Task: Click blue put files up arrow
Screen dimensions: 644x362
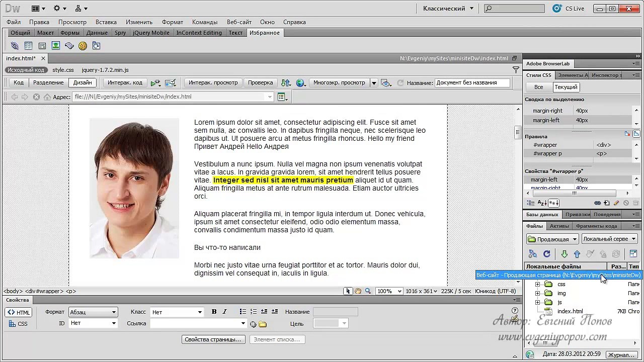Action: click(577, 254)
